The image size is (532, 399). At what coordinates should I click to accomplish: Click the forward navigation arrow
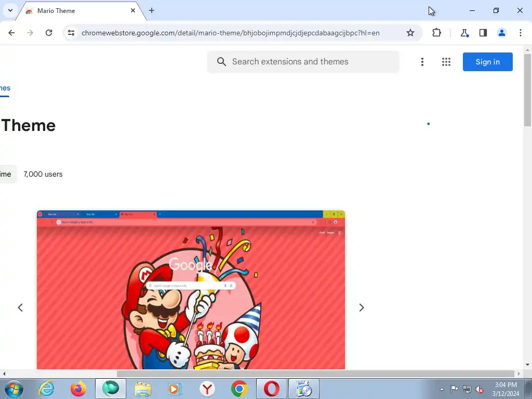pos(30,33)
